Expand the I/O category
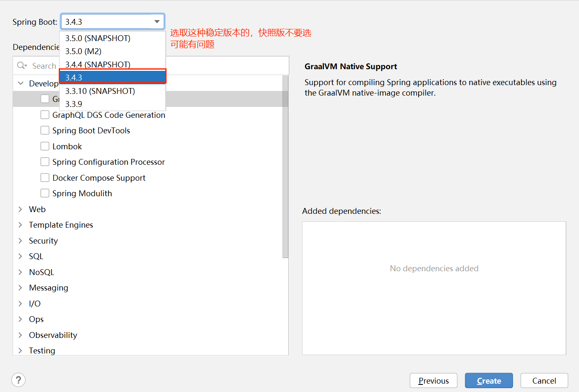The width and height of the screenshot is (579, 392). coord(21,304)
